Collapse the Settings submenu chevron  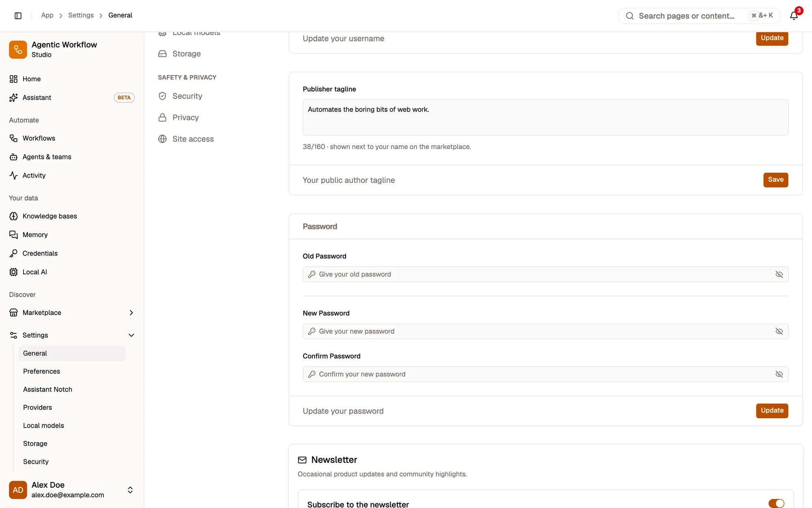[x=131, y=335]
